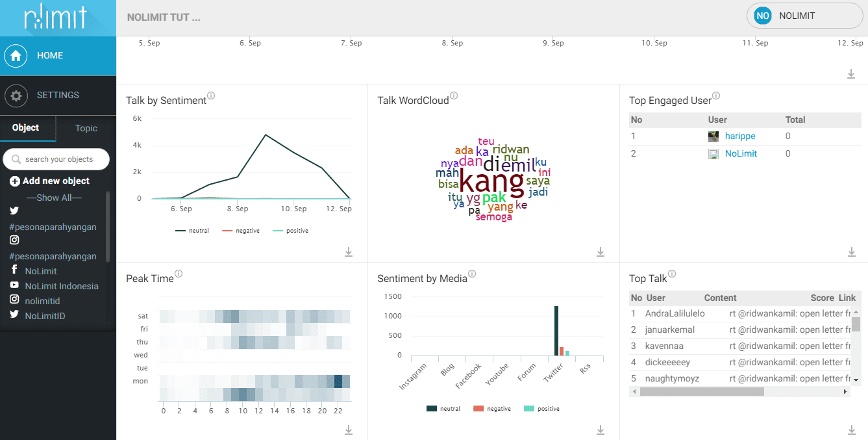Download the Sentiment by Media chart
The height and width of the screenshot is (440, 868).
click(x=601, y=430)
